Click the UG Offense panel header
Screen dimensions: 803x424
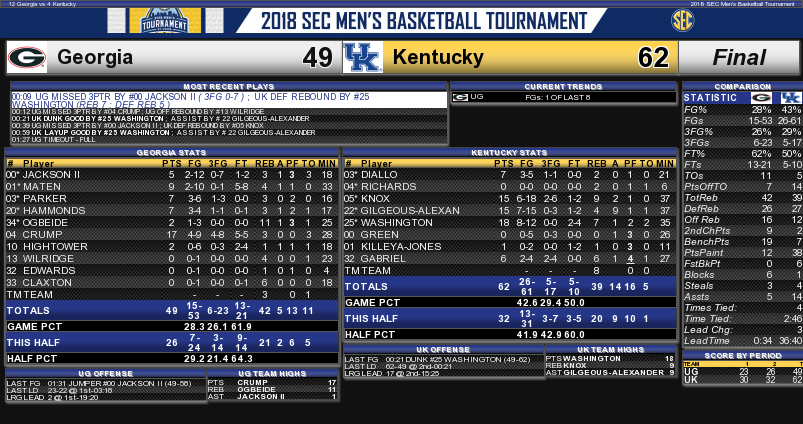tap(106, 373)
